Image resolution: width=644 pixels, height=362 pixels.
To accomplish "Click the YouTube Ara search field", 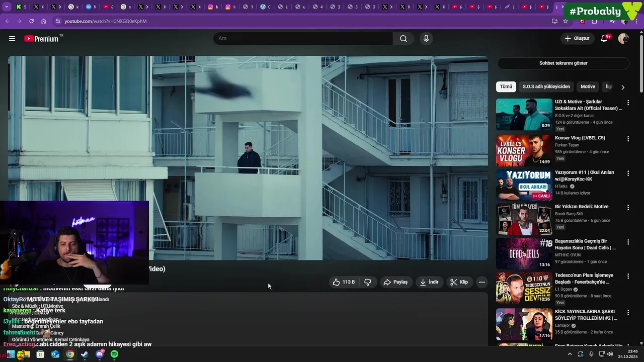I will [303, 39].
